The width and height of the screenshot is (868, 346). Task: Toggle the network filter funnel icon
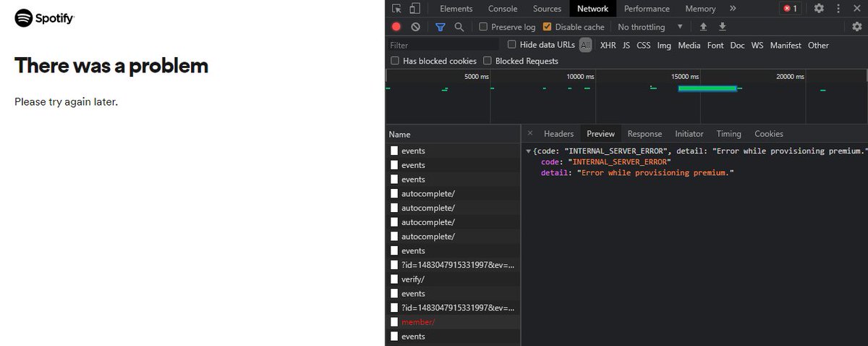[440, 27]
